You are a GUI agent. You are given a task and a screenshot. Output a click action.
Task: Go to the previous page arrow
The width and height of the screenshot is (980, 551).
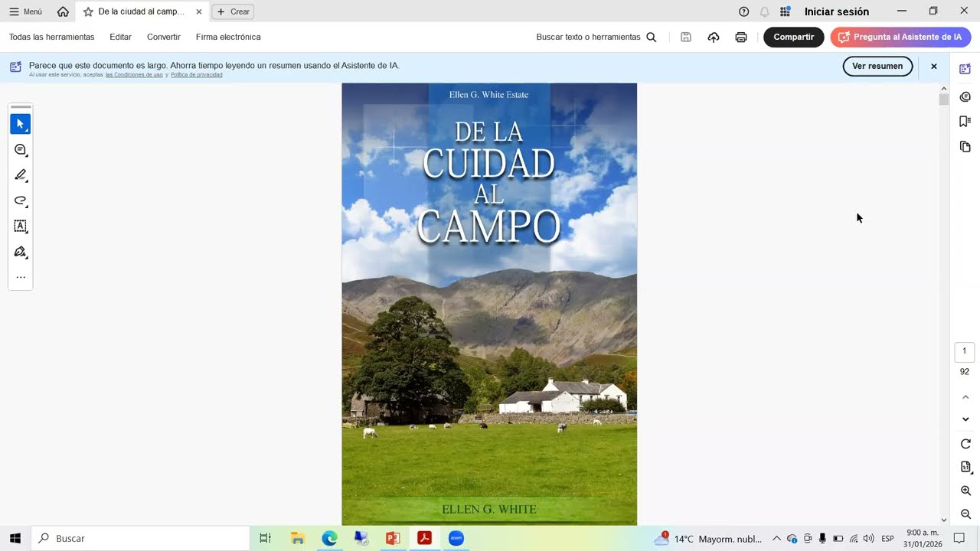point(965,397)
